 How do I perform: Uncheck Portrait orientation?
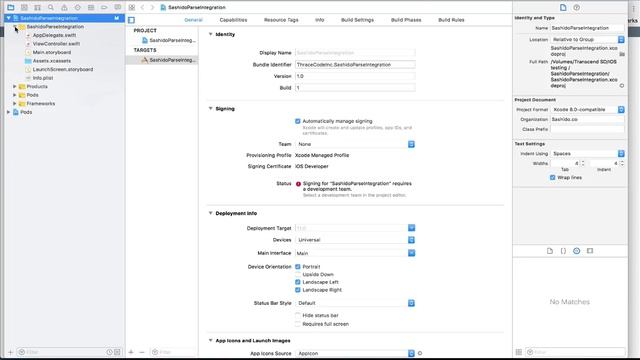coord(298,267)
